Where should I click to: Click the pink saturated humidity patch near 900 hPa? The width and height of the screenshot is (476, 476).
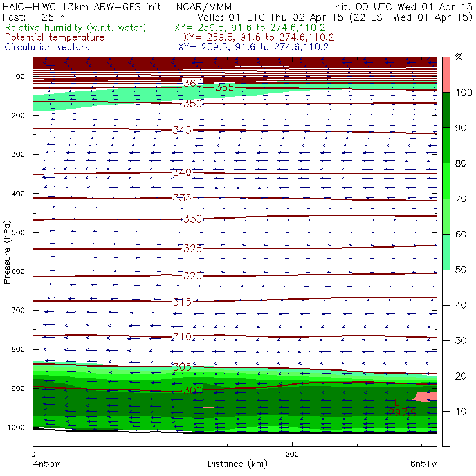(426, 397)
